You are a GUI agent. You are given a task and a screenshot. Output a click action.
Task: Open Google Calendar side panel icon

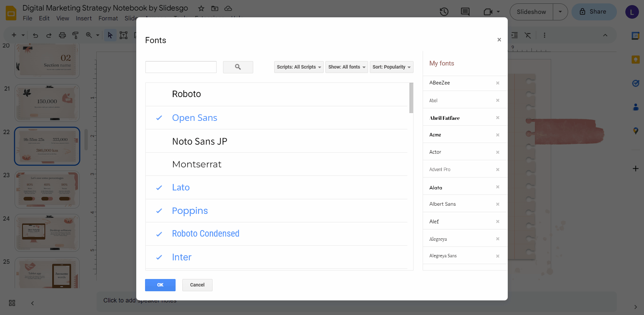[636, 35]
